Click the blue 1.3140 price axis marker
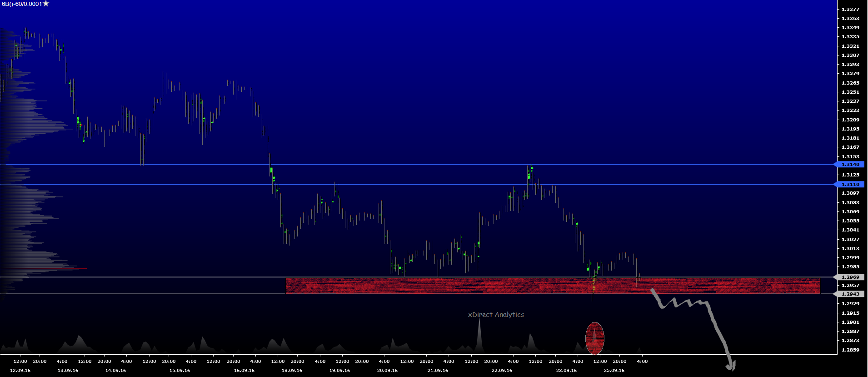868x377 pixels. point(850,164)
